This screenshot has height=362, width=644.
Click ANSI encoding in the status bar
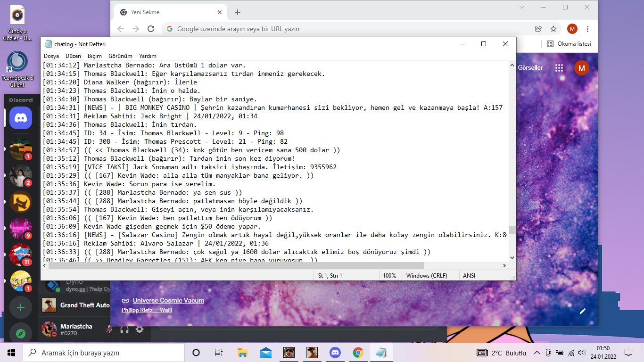469,276
